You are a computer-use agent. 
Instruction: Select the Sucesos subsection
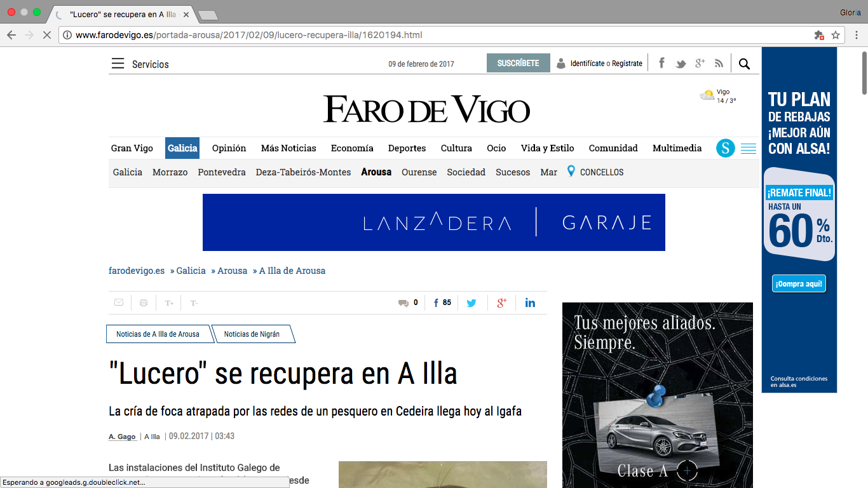coord(513,172)
